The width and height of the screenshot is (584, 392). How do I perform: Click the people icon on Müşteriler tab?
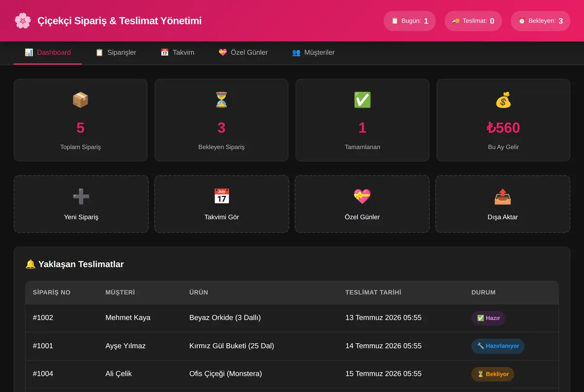pyautogui.click(x=296, y=53)
